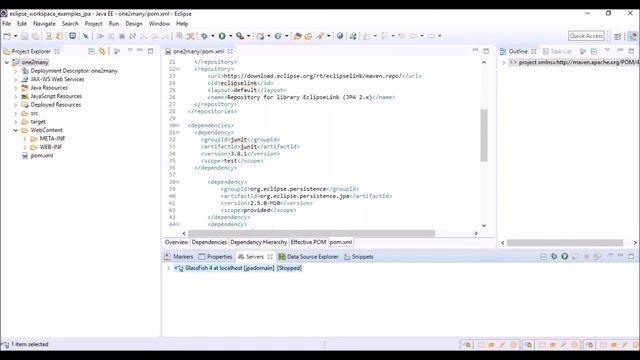This screenshot has height=360, width=640.
Task: Expand the GlassFish 4 server entry
Action: 169,268
